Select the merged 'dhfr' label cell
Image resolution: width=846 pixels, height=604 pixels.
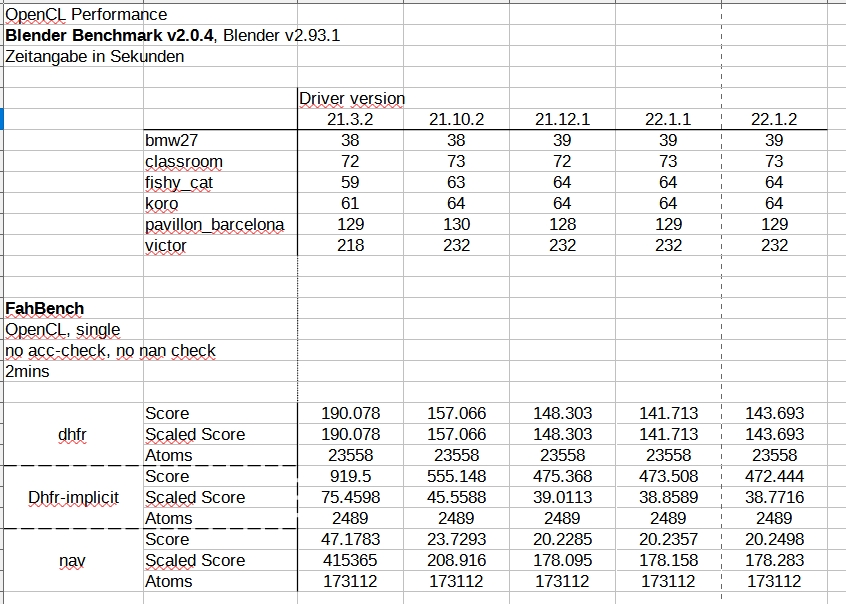coord(72,435)
